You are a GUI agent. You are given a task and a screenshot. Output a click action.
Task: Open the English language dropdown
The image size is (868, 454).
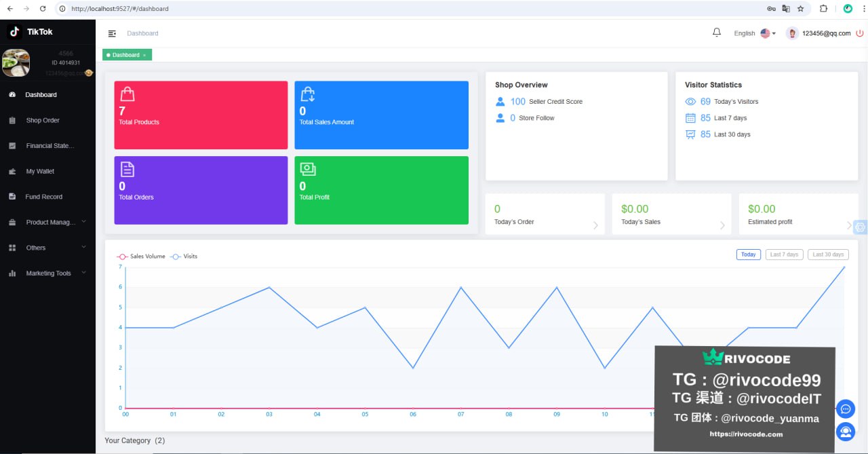[754, 33]
